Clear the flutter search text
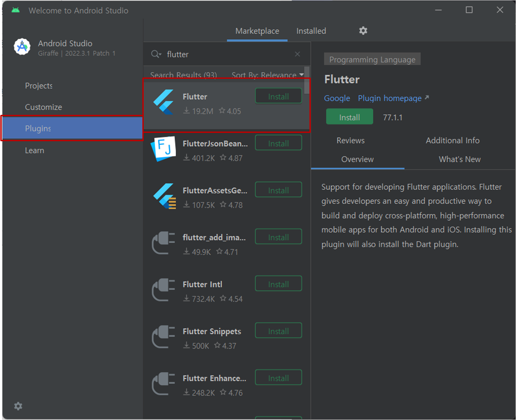 coord(297,54)
